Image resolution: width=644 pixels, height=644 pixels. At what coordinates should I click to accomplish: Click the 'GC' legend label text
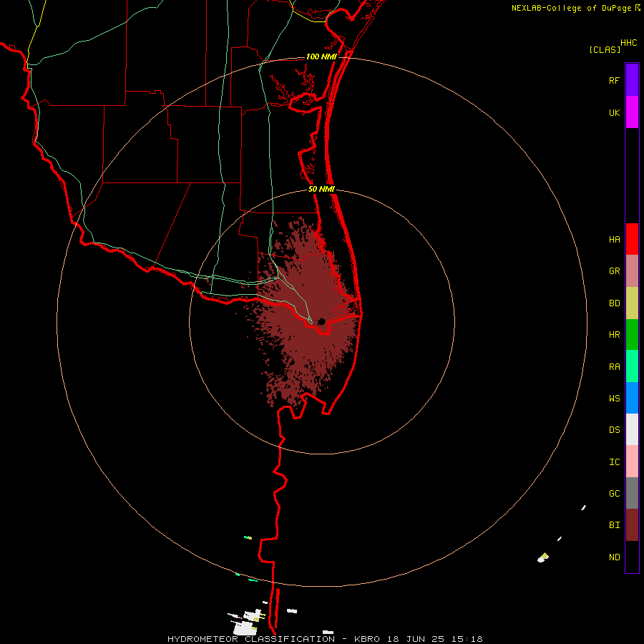(x=614, y=493)
